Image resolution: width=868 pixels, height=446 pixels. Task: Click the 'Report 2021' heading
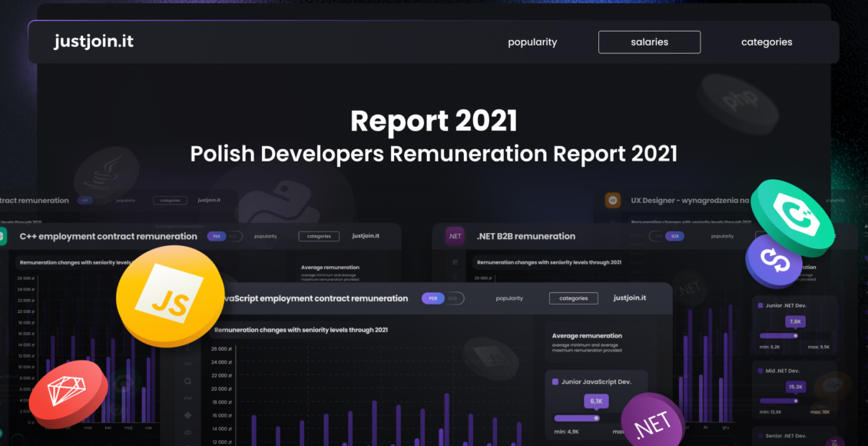point(433,121)
